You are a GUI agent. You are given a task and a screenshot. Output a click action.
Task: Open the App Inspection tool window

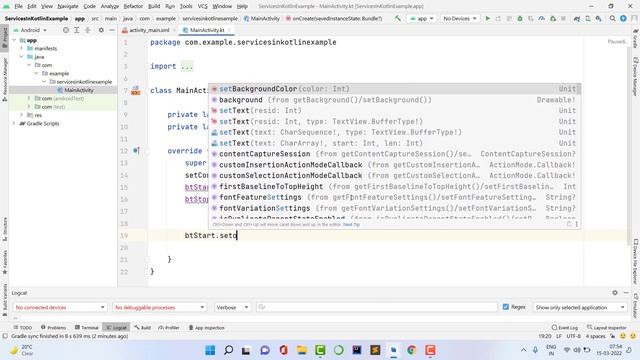(x=207, y=327)
